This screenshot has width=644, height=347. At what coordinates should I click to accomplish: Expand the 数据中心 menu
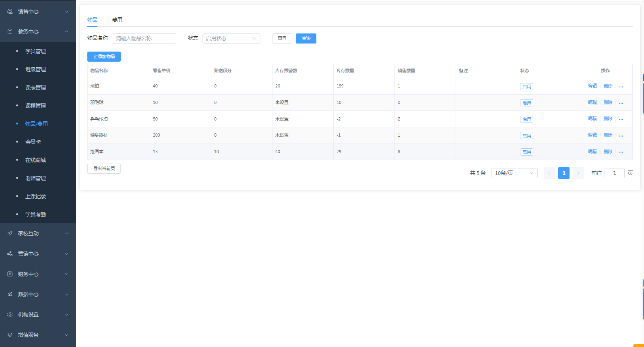67,294
